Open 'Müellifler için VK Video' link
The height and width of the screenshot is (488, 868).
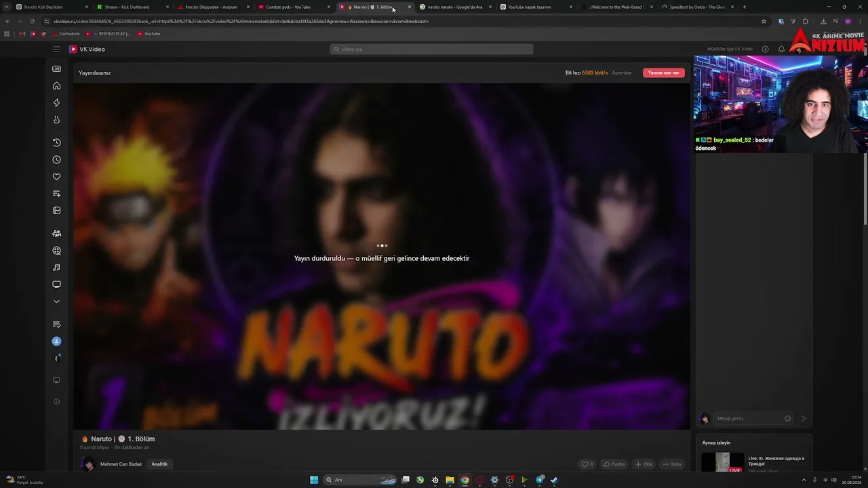(730, 49)
